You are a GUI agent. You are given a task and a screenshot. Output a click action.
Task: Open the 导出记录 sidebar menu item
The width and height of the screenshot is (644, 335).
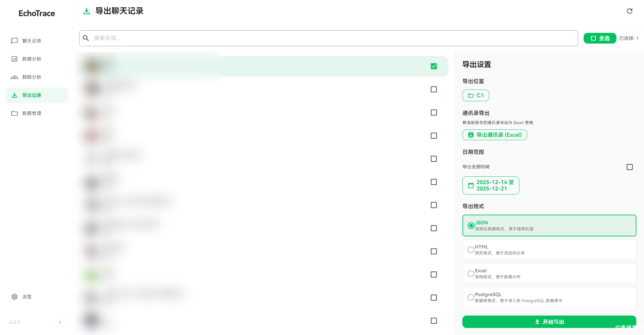pos(37,95)
